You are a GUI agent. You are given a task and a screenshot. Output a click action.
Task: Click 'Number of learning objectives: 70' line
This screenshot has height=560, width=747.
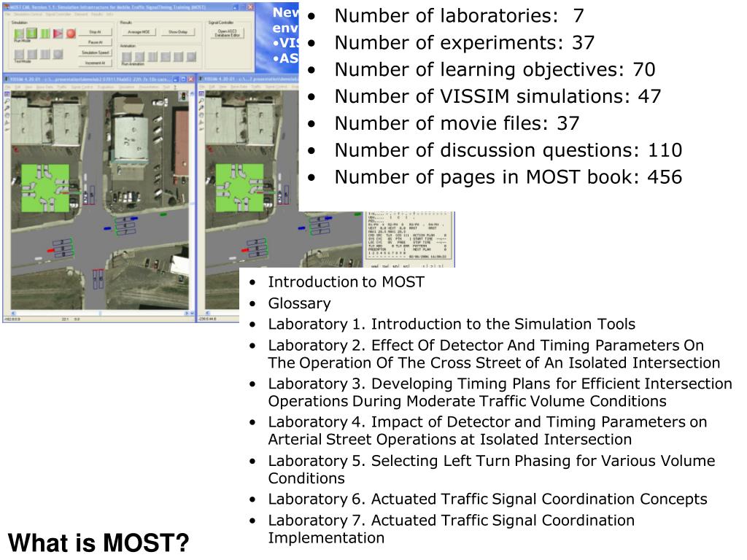pos(495,69)
